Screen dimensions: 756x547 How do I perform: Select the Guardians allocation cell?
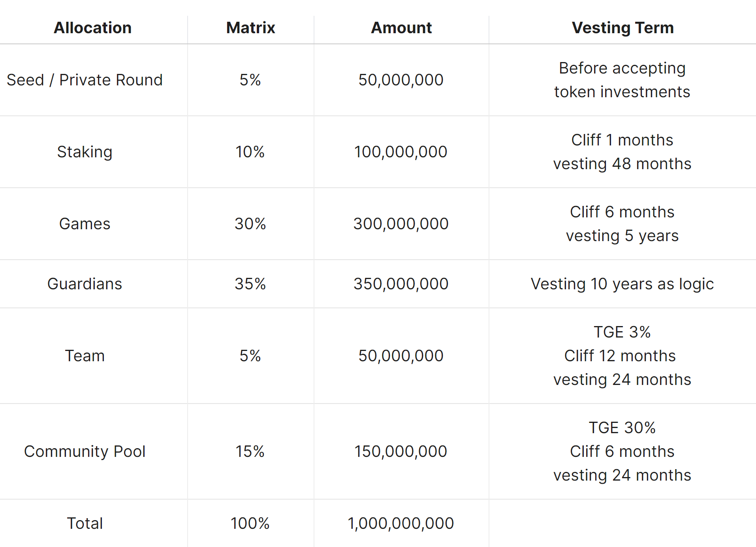pos(85,284)
